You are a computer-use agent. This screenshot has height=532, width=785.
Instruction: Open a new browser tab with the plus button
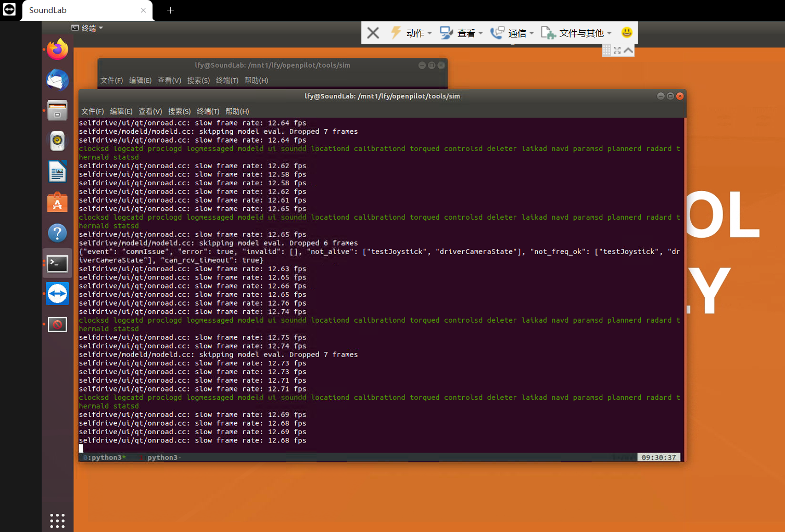pos(170,10)
